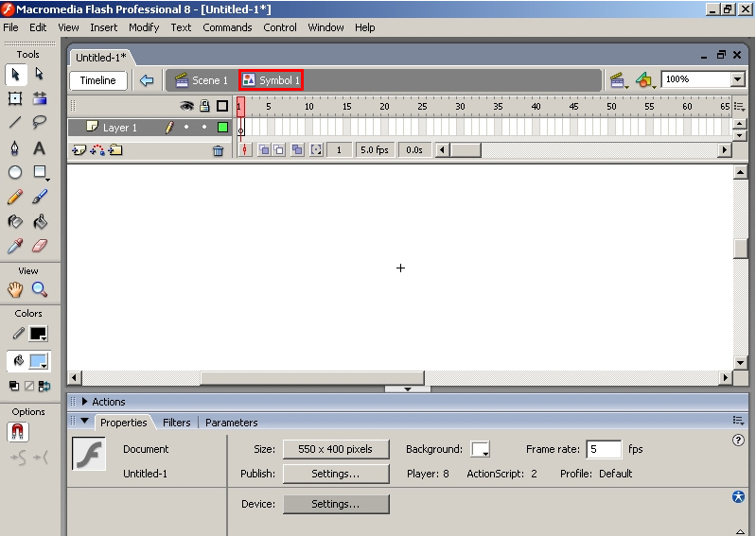
Task: Select the Untitled-1* document tab
Action: [100, 58]
